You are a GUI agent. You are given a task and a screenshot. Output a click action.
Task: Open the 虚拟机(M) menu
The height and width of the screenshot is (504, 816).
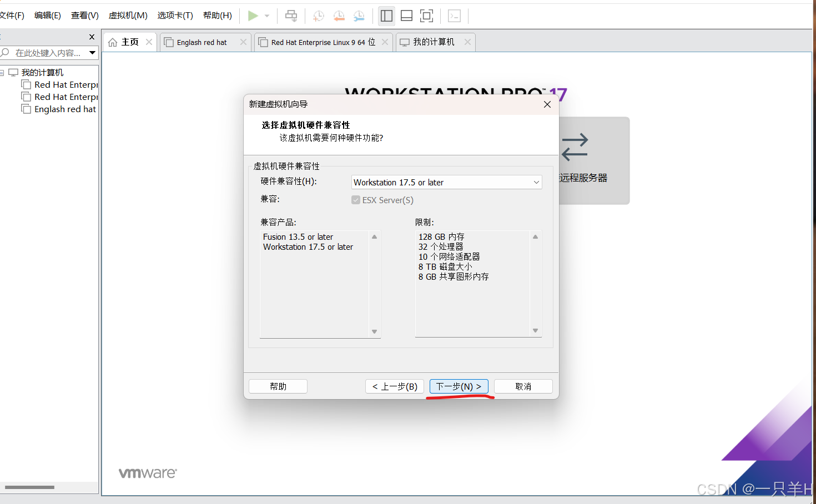coord(128,16)
